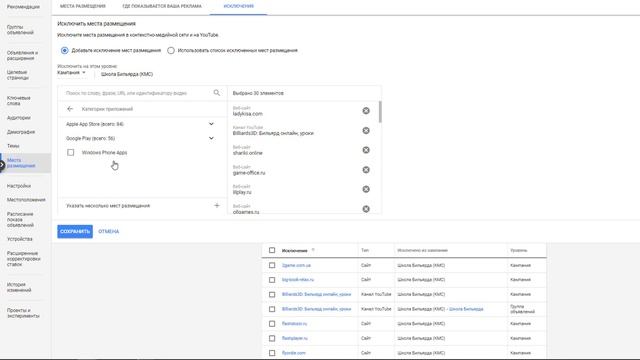Open Демография in sidebar
This screenshot has width=640, height=360.
[21, 132]
